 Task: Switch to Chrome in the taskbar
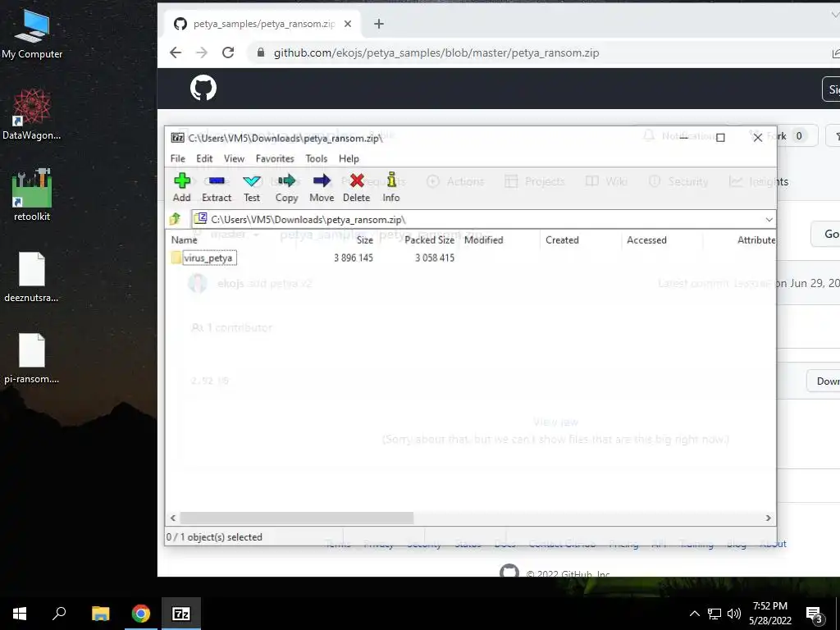141,614
